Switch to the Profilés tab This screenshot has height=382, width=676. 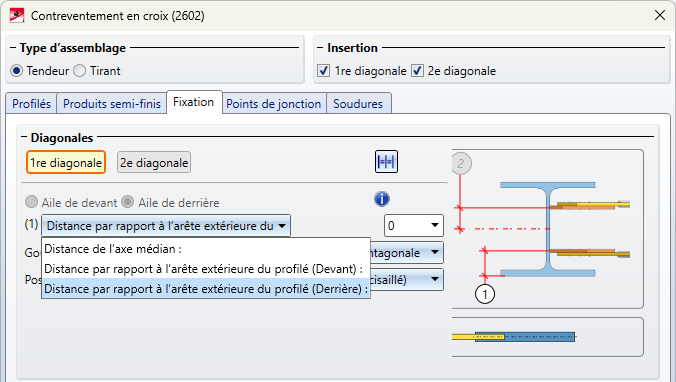point(31,104)
